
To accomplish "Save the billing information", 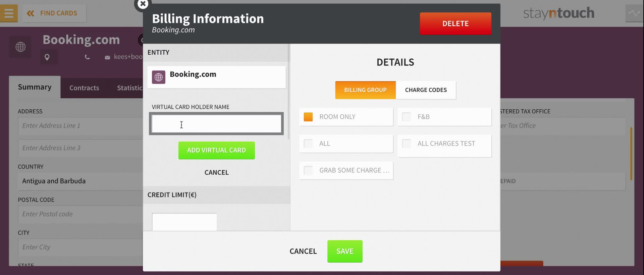I will pos(345,251).
